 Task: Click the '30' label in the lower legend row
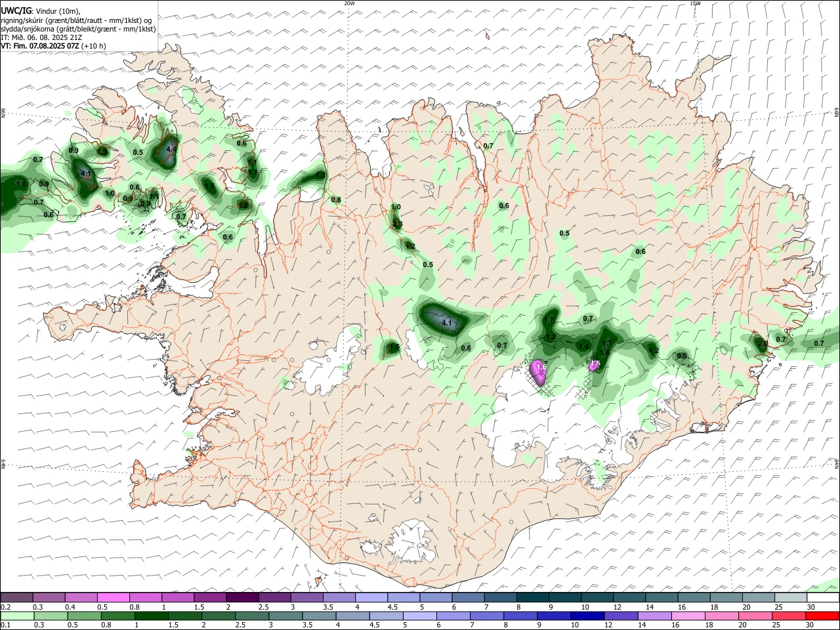pyautogui.click(x=809, y=625)
